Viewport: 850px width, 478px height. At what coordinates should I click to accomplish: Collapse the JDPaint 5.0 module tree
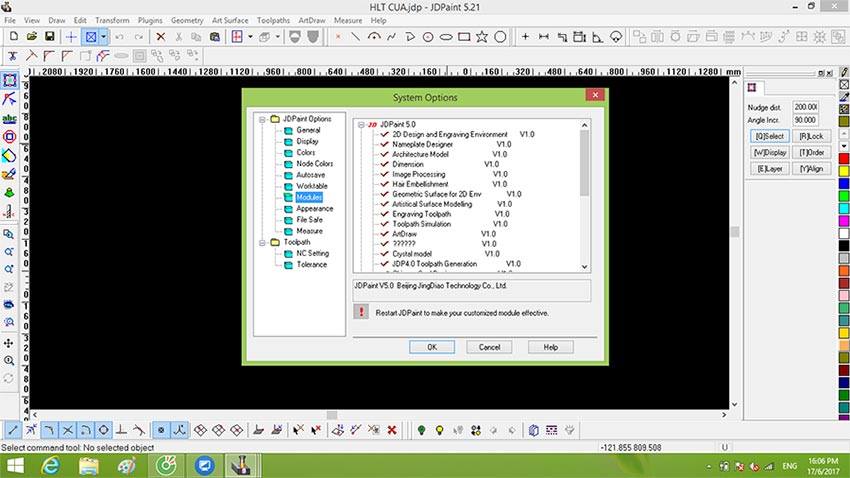coord(361,125)
